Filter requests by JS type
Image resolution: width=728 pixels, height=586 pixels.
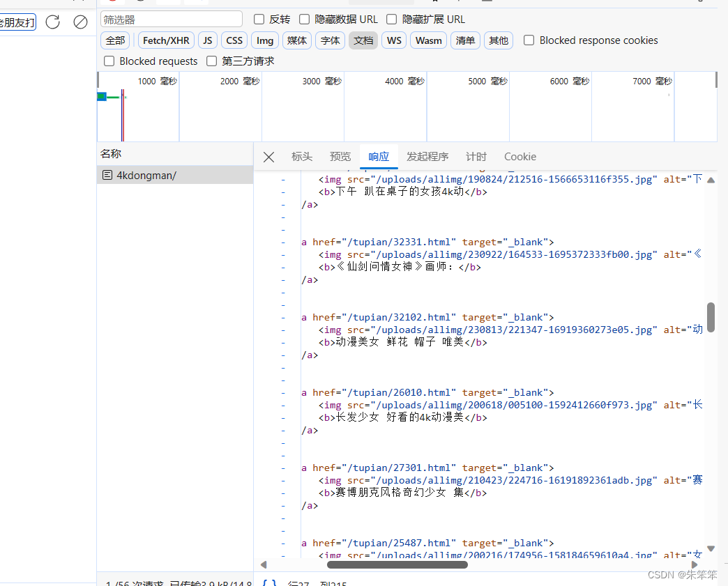click(207, 40)
